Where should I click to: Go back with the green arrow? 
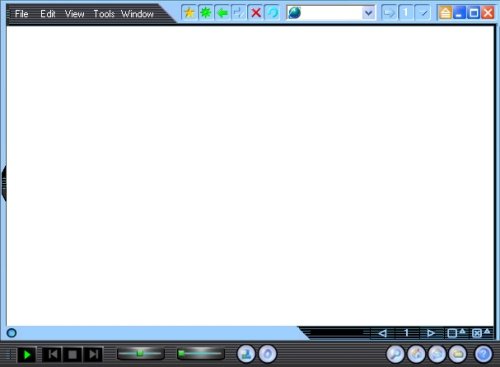pyautogui.click(x=222, y=13)
